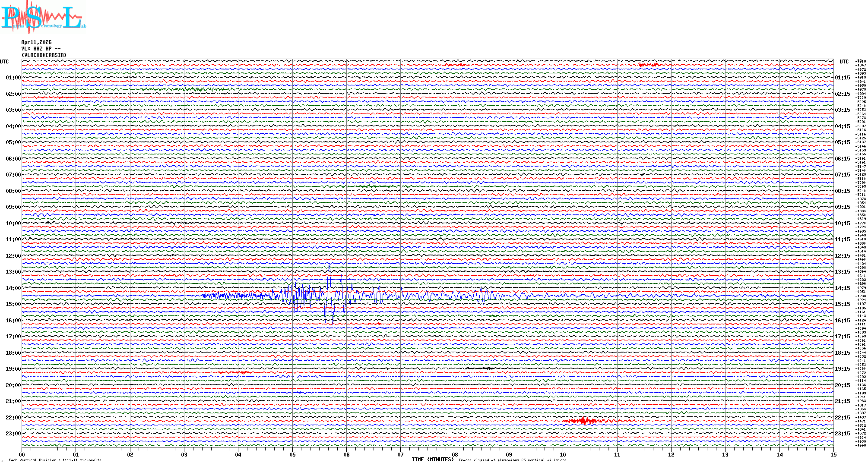Select the 01:00 hour label on left
The height and width of the screenshot is (466, 868).
point(13,78)
